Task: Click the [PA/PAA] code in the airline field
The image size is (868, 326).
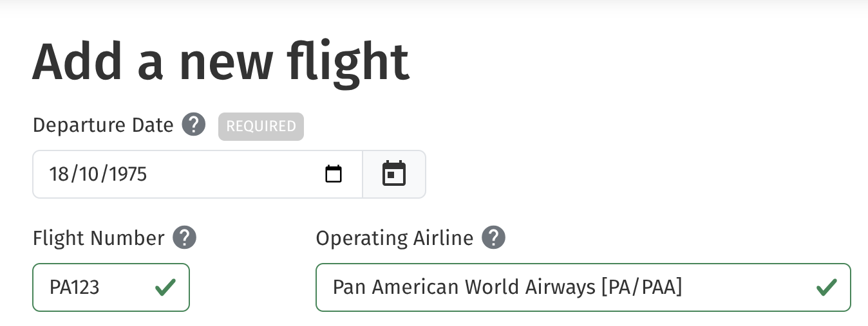Action: 641,287
